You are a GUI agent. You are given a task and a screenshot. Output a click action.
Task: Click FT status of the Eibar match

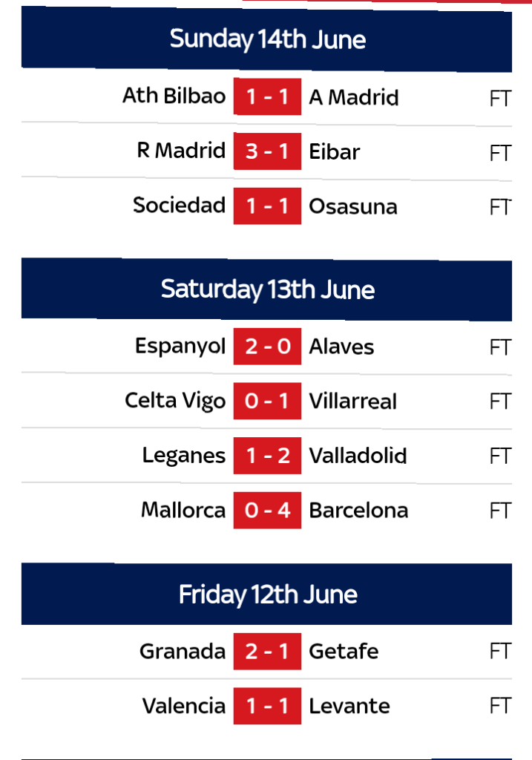coord(500,152)
